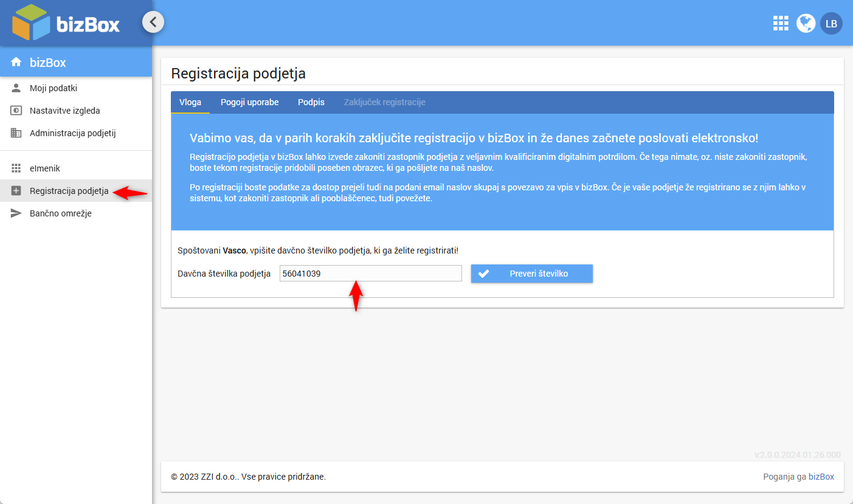This screenshot has height=504, width=853.
Task: Switch to the Podpis tab
Action: pos(311,102)
